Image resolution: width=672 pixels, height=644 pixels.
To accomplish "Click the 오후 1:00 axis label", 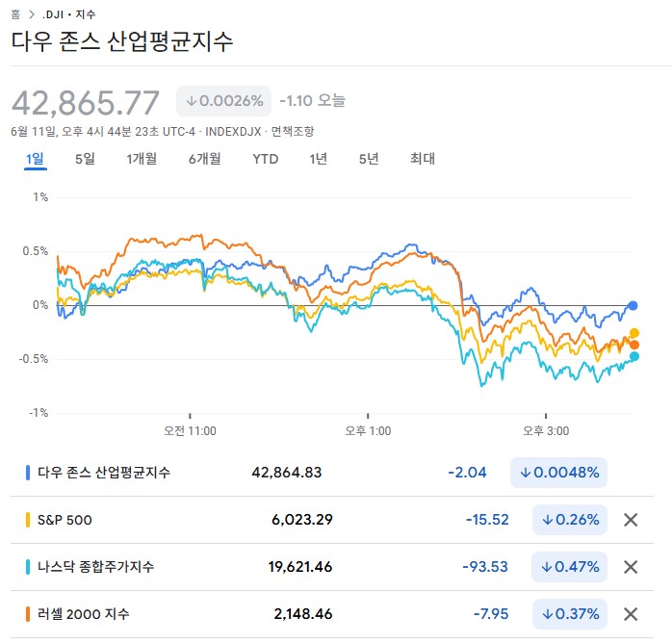I will click(x=368, y=431).
